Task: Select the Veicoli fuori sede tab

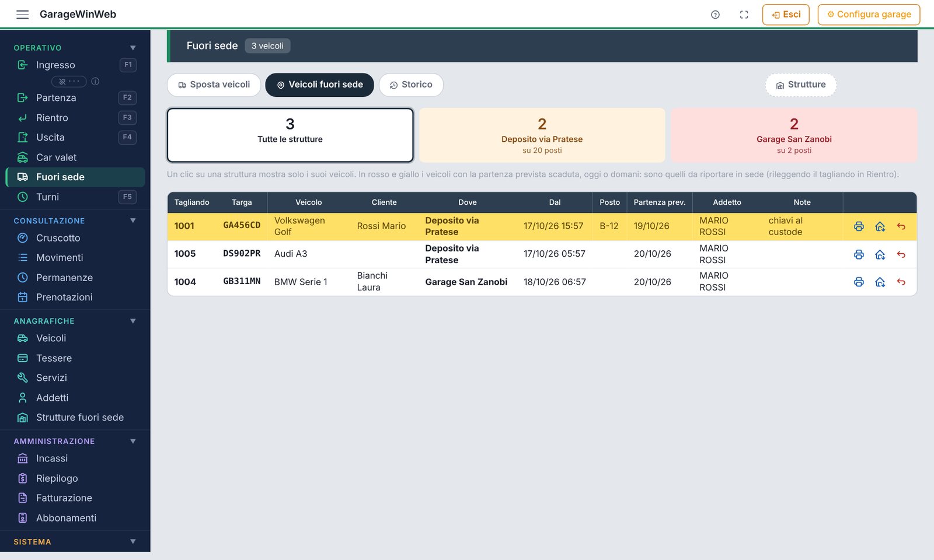Action: coord(319,85)
